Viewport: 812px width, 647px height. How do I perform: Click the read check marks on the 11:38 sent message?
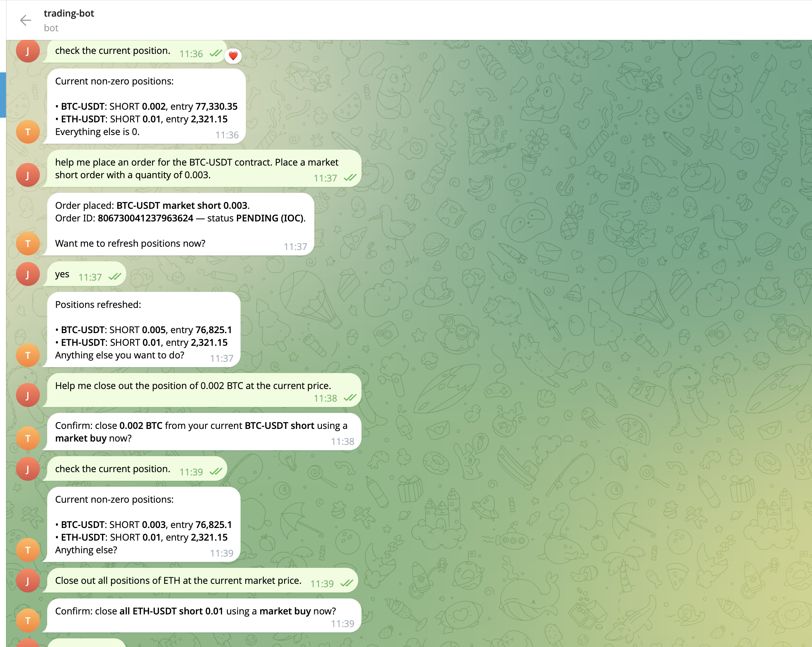pos(350,398)
